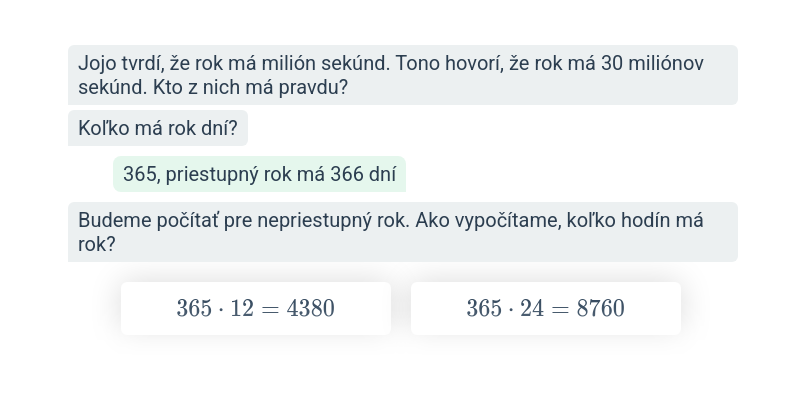Click the word 'Jojo' in first message
The height and width of the screenshot is (400, 800).
click(97, 64)
